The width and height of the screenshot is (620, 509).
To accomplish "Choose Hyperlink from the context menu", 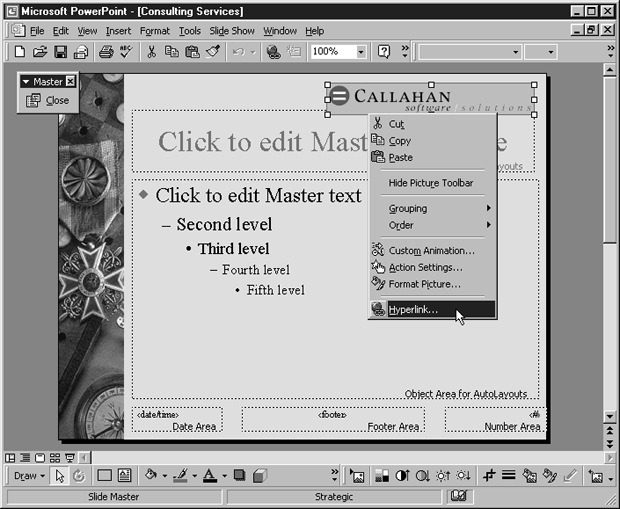I will pyautogui.click(x=412, y=309).
